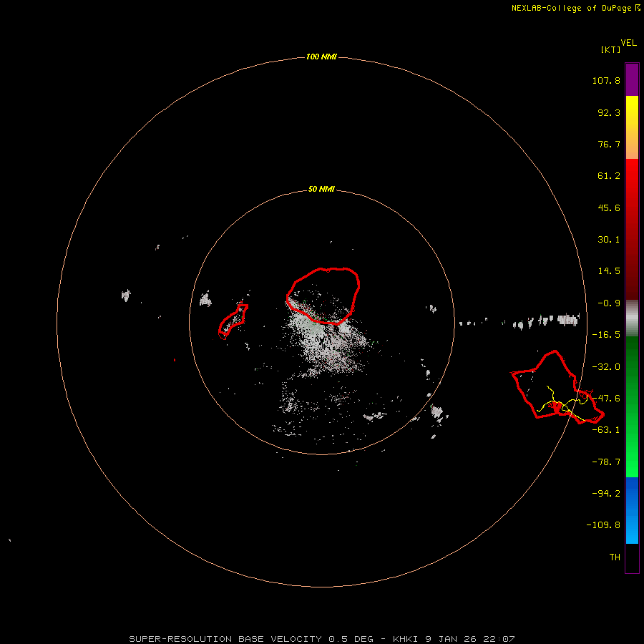Click the 100 NMI range ring label
This screenshot has height=644, width=644.
321,57
